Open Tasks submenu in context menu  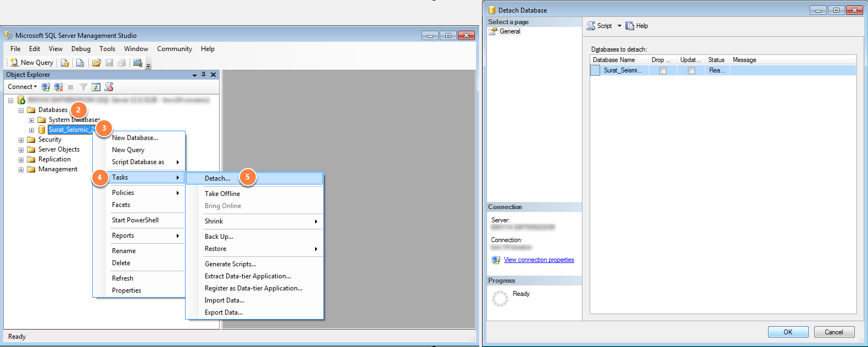139,177
